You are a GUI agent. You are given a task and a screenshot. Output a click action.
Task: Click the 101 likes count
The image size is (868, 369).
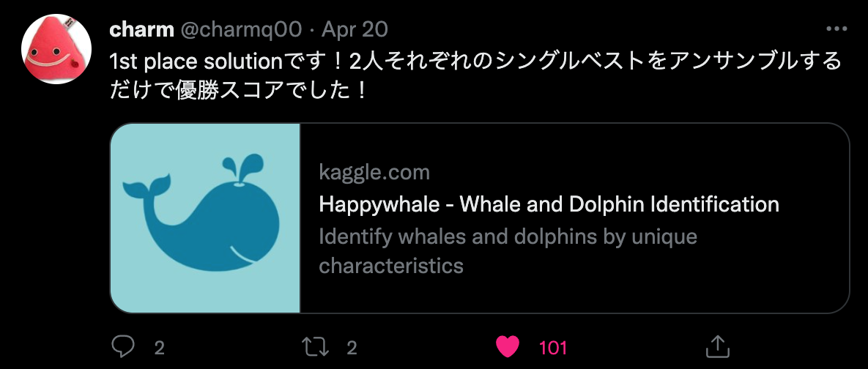point(552,348)
